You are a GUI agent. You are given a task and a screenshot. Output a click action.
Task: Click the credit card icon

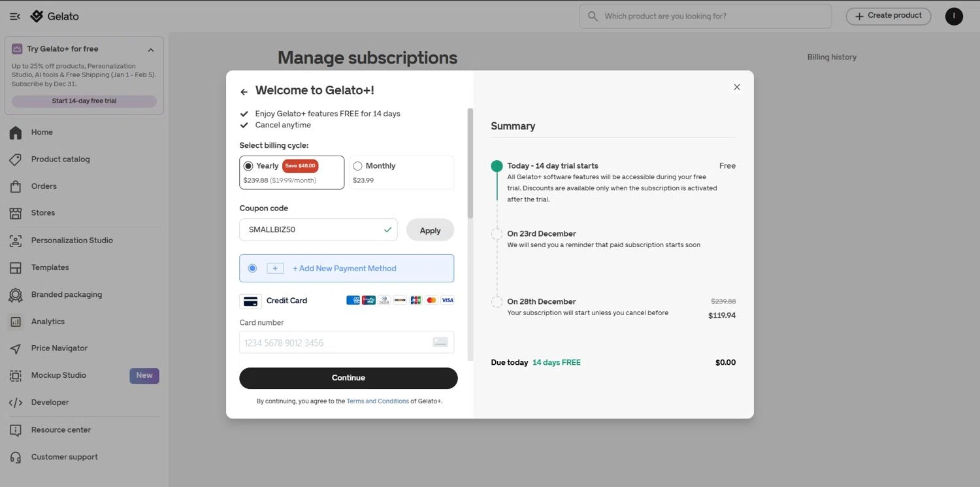250,301
